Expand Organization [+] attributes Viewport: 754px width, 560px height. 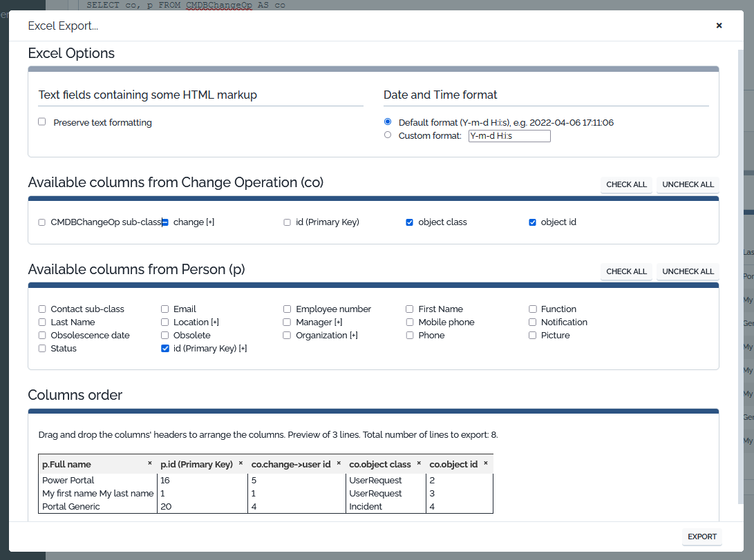[353, 336]
